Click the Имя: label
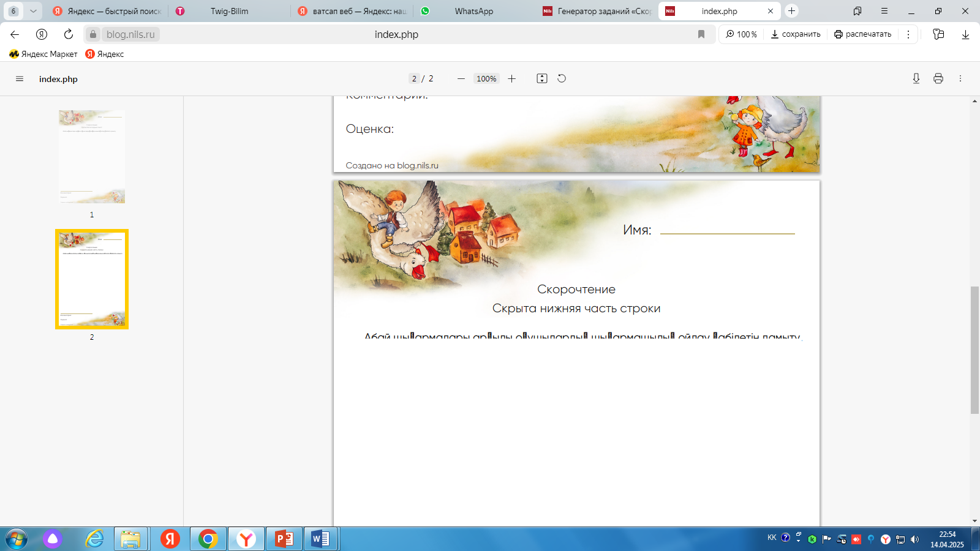This screenshot has height=551, width=980. coord(637,230)
